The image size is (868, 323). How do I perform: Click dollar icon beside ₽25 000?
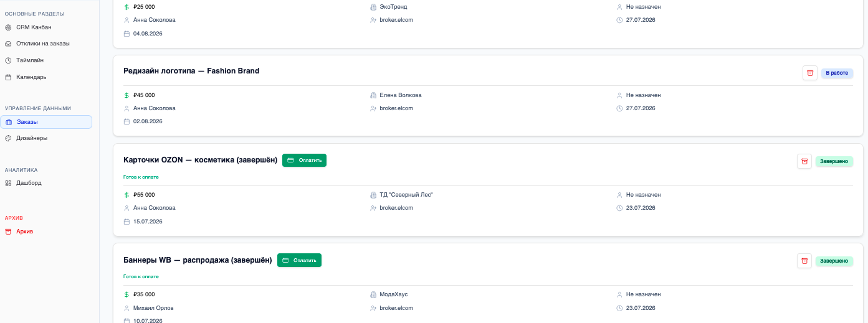pos(126,7)
